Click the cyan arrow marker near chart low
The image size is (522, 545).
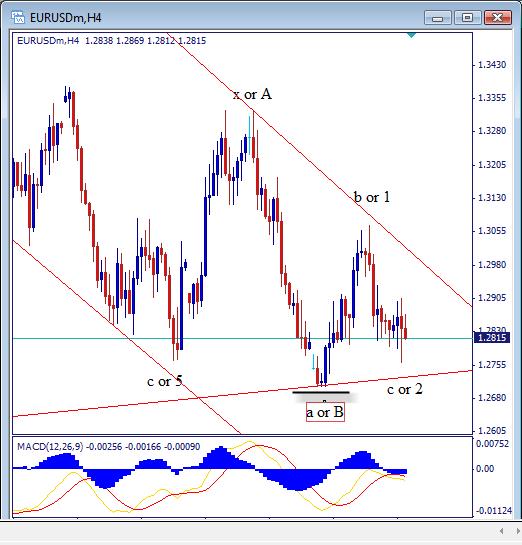pyautogui.click(x=313, y=362)
